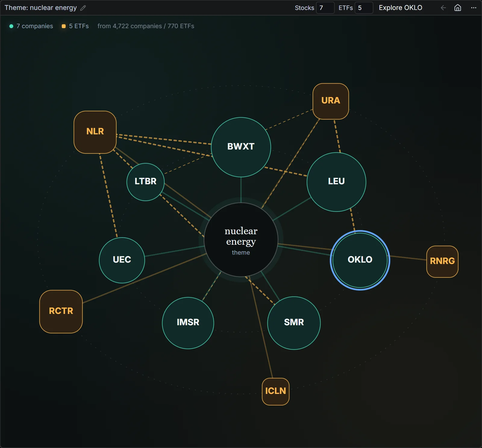Select the LTBR company node

(146, 182)
